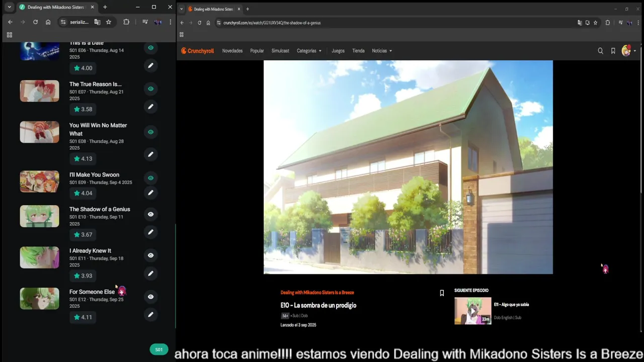The image size is (644, 362).
Task: Click the install app icon in Crunchyroll address bar
Action: click(x=587, y=23)
